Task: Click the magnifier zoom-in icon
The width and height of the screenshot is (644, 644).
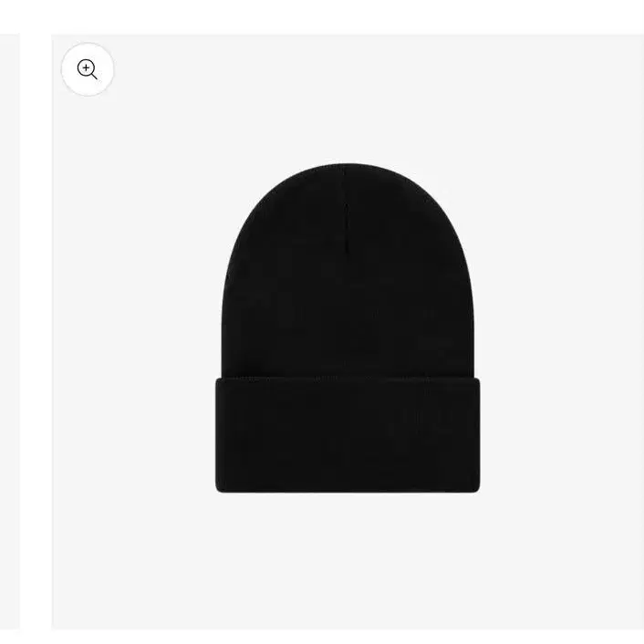Action: (87, 69)
